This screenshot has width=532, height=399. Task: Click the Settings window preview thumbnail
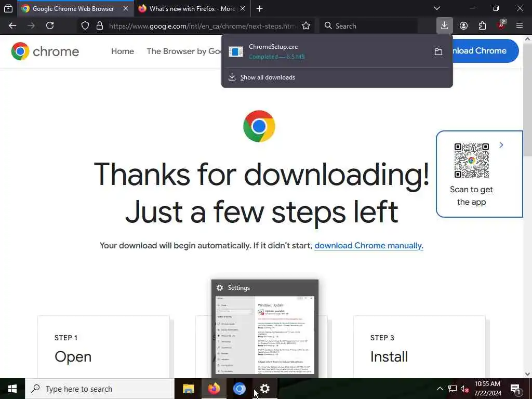265,335
